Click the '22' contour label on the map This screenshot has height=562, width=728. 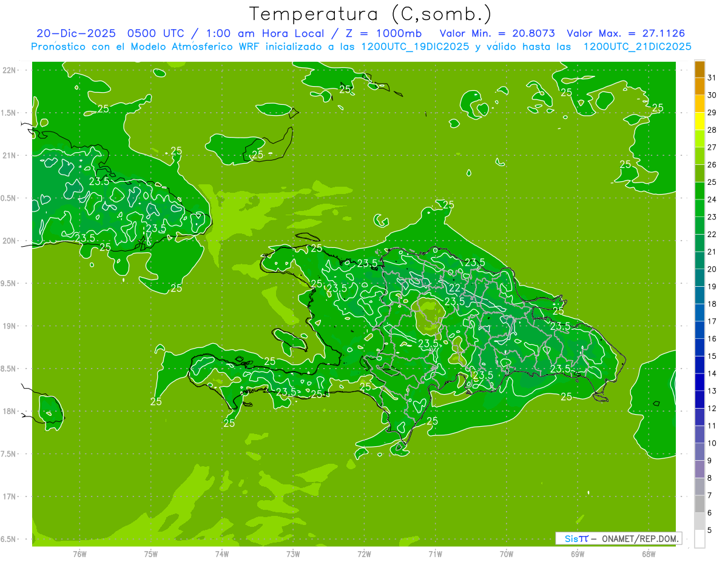point(454,288)
